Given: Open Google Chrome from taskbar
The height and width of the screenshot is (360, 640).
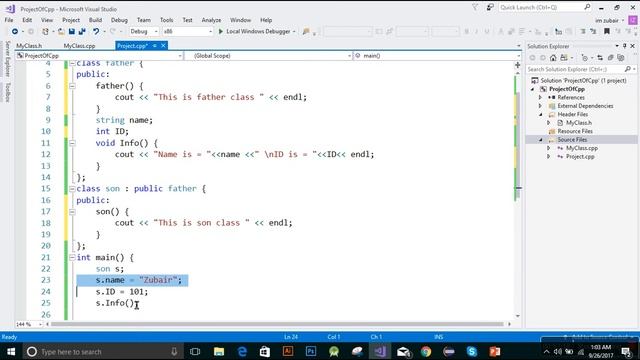Looking at the screenshot, I should [426, 351].
